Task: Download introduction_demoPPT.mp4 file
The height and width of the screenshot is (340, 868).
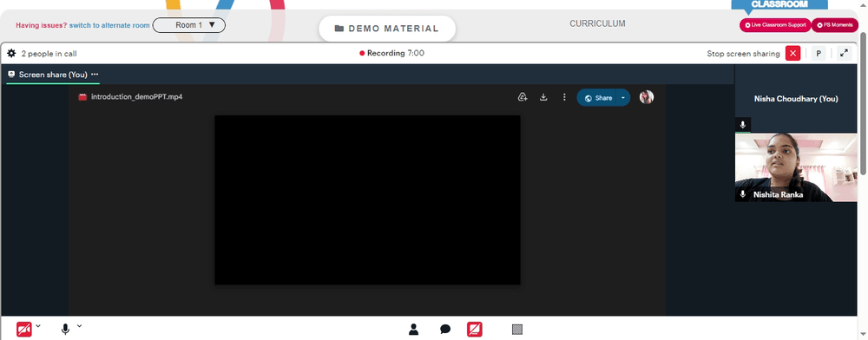Action: (543, 97)
